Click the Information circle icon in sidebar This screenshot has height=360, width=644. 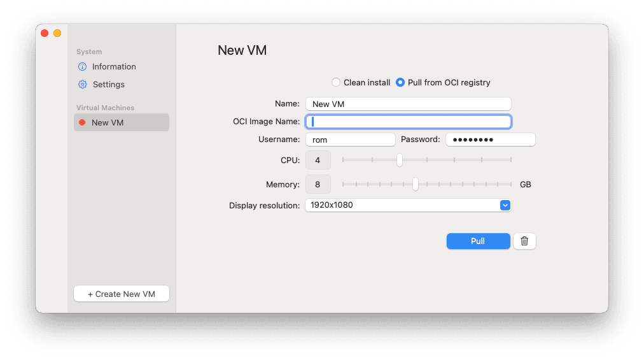(82, 67)
